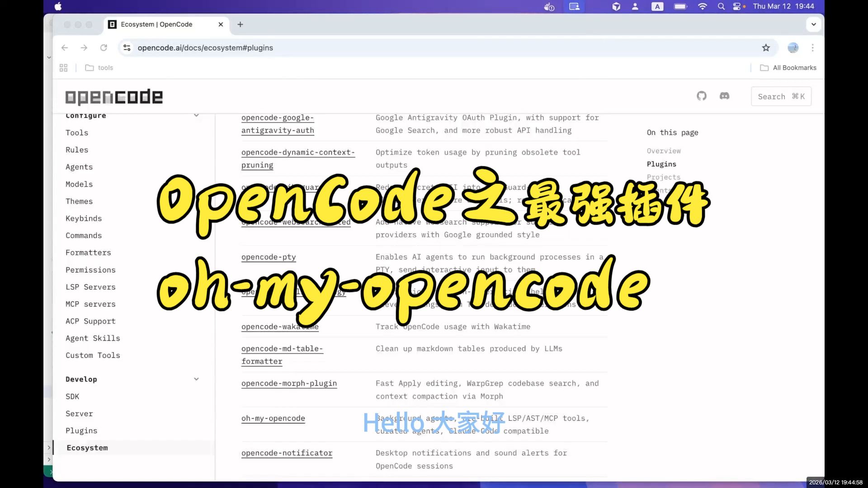Go back in browser history

click(65, 48)
